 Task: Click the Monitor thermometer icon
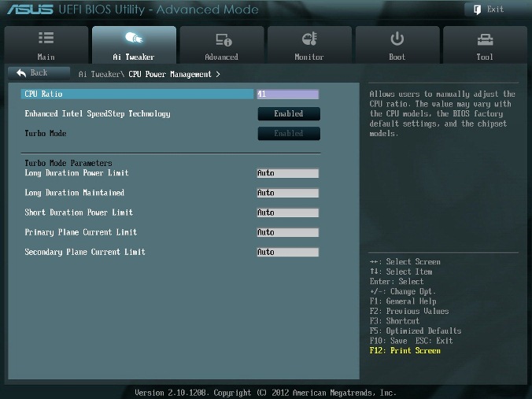pyautogui.click(x=309, y=39)
